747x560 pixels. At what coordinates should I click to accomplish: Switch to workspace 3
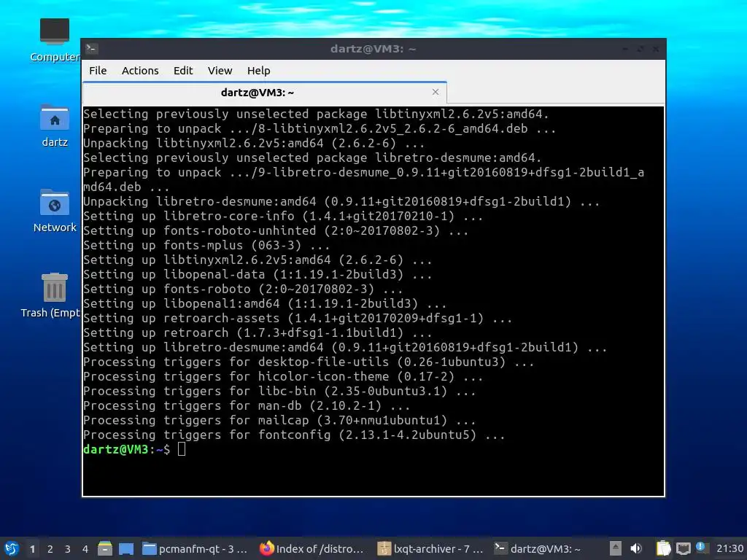tap(68, 549)
